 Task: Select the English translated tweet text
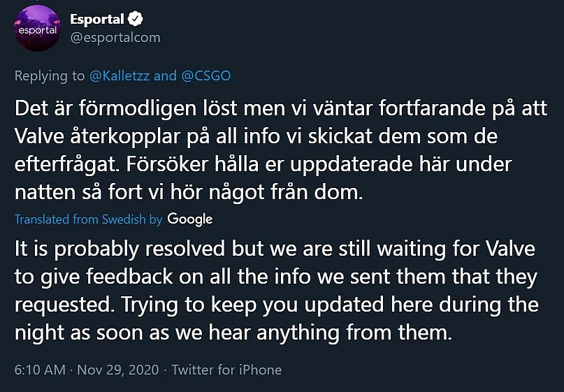[276, 291]
